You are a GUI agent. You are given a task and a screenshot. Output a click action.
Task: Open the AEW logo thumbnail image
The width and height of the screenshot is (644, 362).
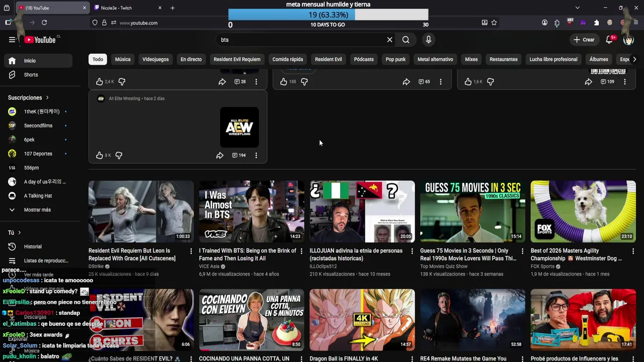tap(239, 127)
